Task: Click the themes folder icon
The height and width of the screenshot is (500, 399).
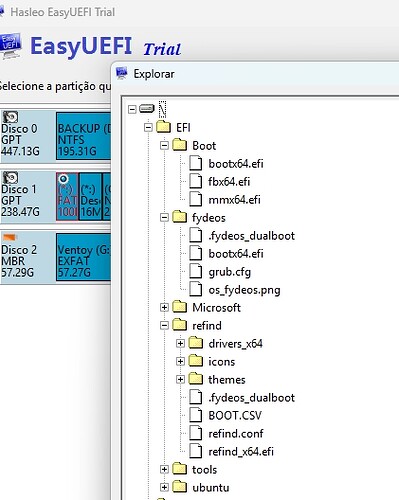Action: 196,378
